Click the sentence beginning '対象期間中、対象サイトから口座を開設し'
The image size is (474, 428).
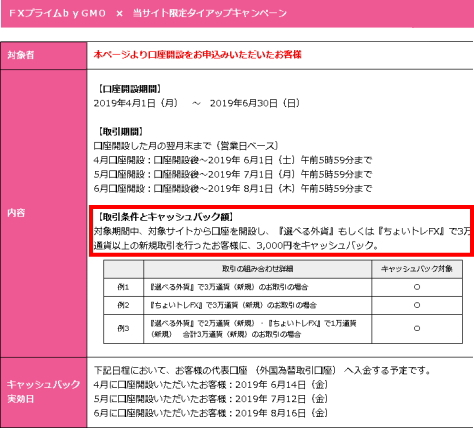[282, 231]
